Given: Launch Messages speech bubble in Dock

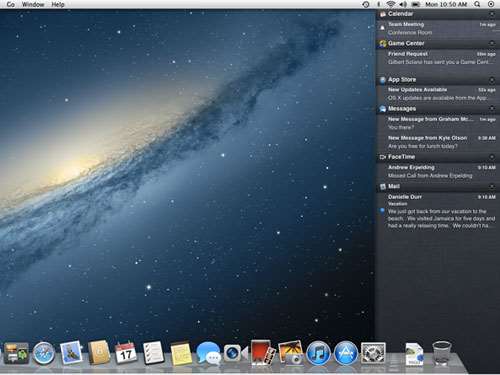Looking at the screenshot, I should coord(209,353).
